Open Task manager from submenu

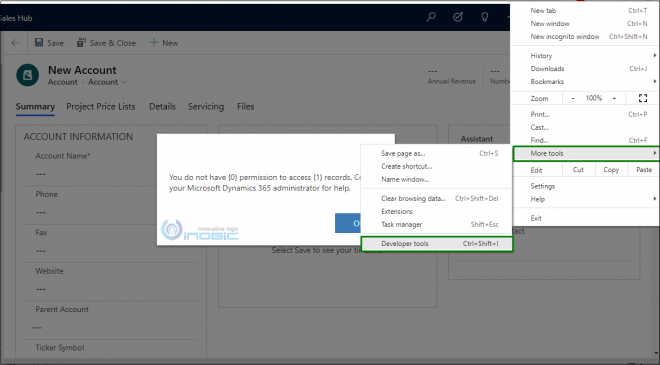tap(437, 224)
